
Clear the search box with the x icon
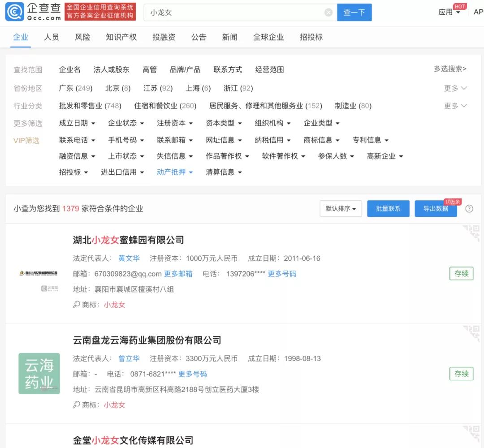(328, 13)
